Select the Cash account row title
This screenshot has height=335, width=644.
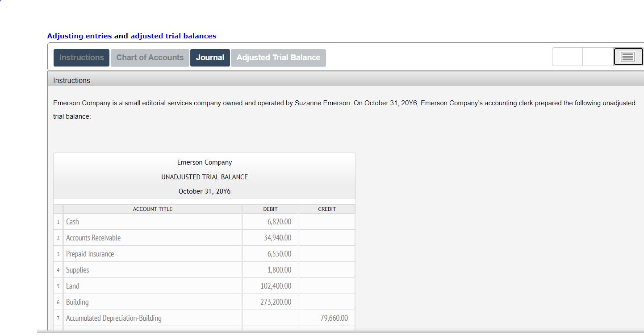[x=72, y=222]
